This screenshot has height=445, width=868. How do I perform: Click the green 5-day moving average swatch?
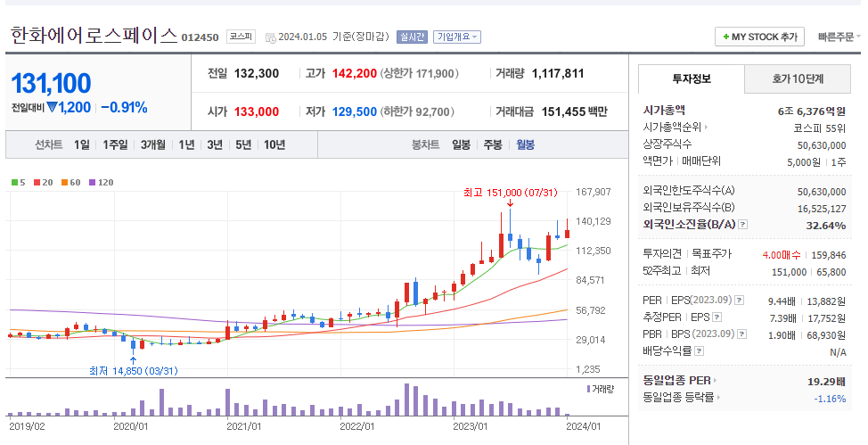pos(14,182)
